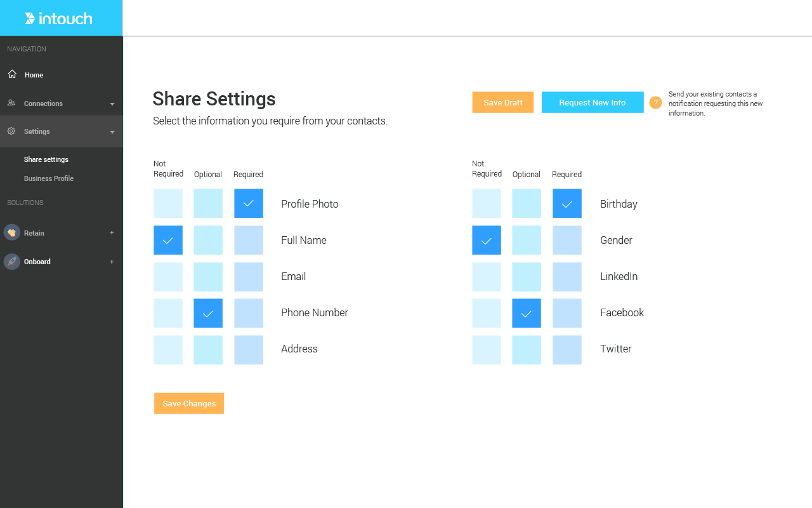This screenshot has height=508, width=812.
Task: Mark Address as Optional
Action: click(208, 349)
